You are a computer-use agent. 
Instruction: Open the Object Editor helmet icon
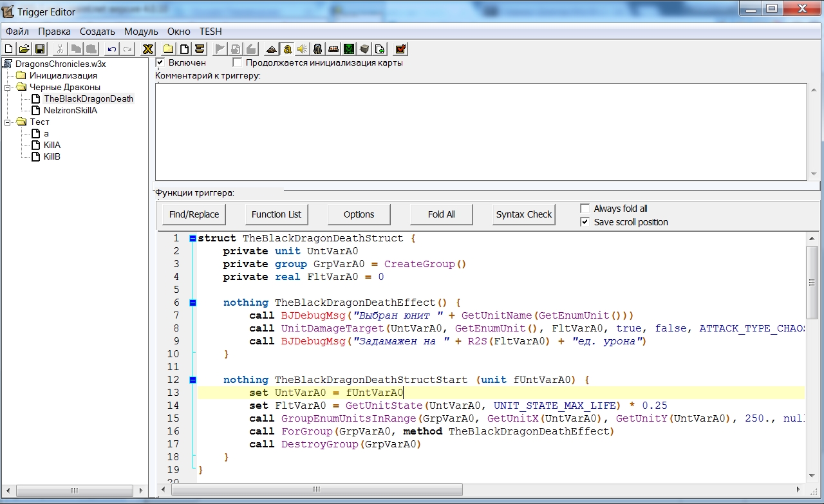coord(317,49)
